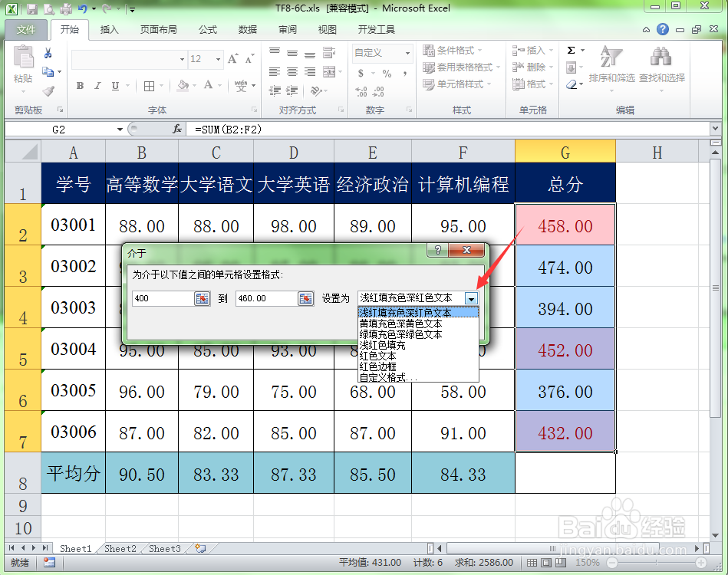Toggle bold formatting

(80, 86)
